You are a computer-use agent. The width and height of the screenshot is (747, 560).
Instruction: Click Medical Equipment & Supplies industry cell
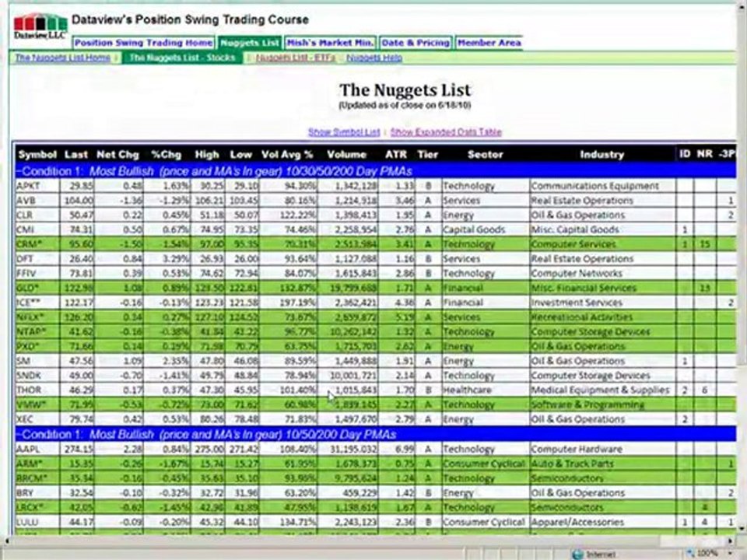[602, 390]
